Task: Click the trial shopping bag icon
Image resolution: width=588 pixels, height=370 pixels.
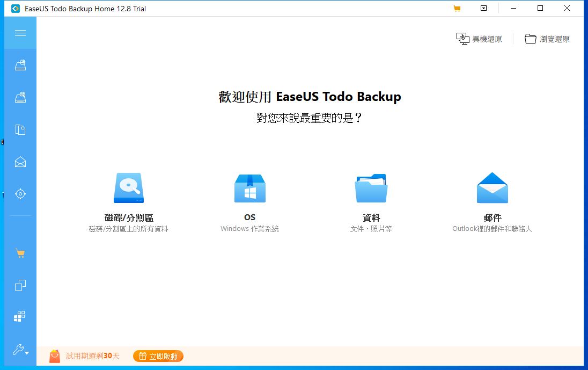Action: point(55,356)
